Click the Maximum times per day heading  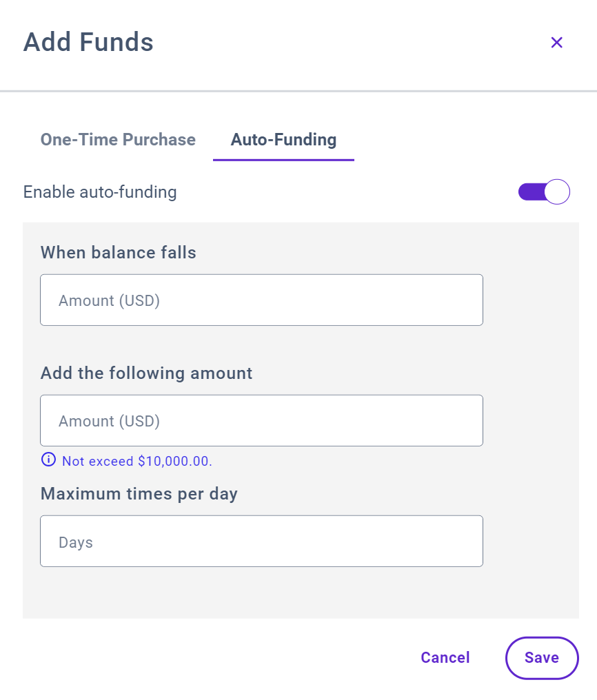139,494
